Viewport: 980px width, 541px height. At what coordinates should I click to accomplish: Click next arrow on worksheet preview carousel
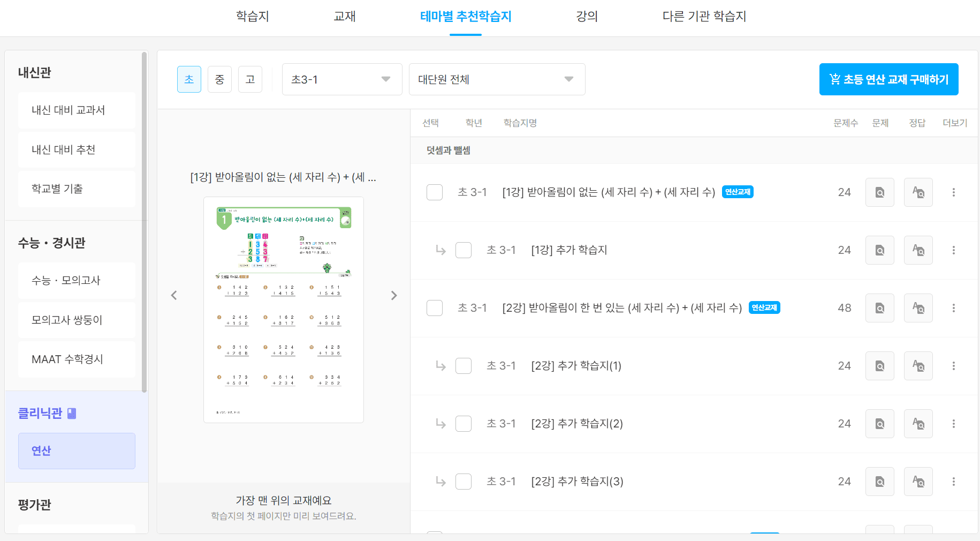point(394,295)
